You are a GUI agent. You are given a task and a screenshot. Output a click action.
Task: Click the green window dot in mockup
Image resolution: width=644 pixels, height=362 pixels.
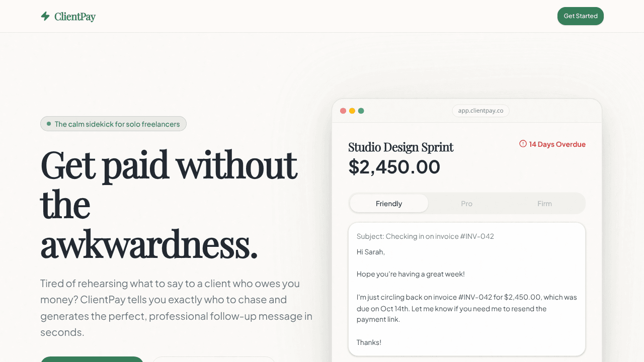click(x=361, y=111)
